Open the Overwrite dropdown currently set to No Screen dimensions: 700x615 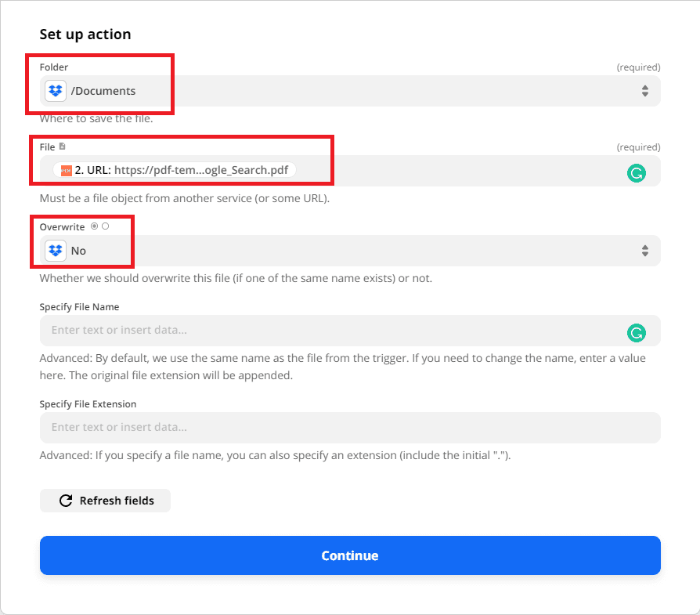350,250
